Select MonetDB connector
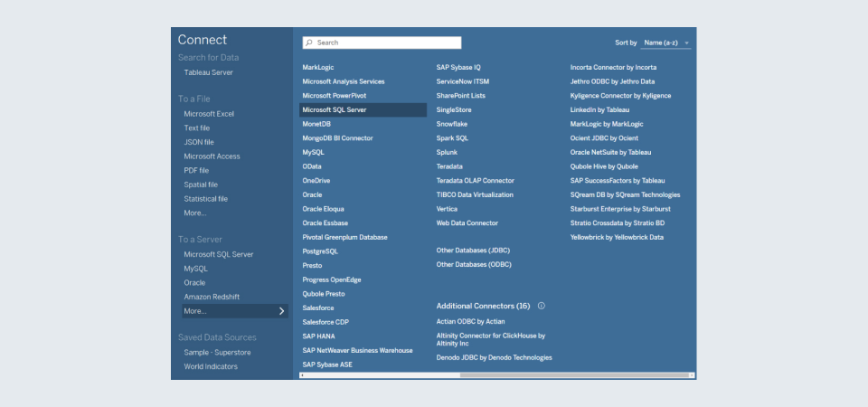Screen dimensions: 868x407 click(x=316, y=124)
